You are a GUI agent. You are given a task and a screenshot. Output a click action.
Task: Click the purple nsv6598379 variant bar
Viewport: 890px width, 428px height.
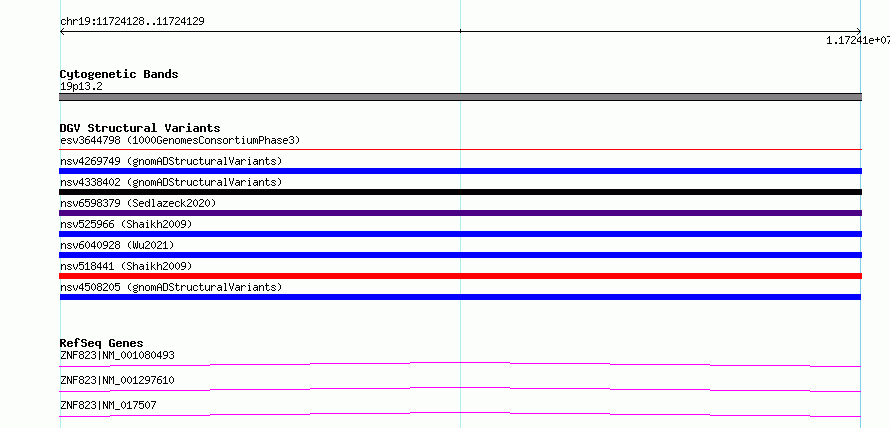[460, 213]
